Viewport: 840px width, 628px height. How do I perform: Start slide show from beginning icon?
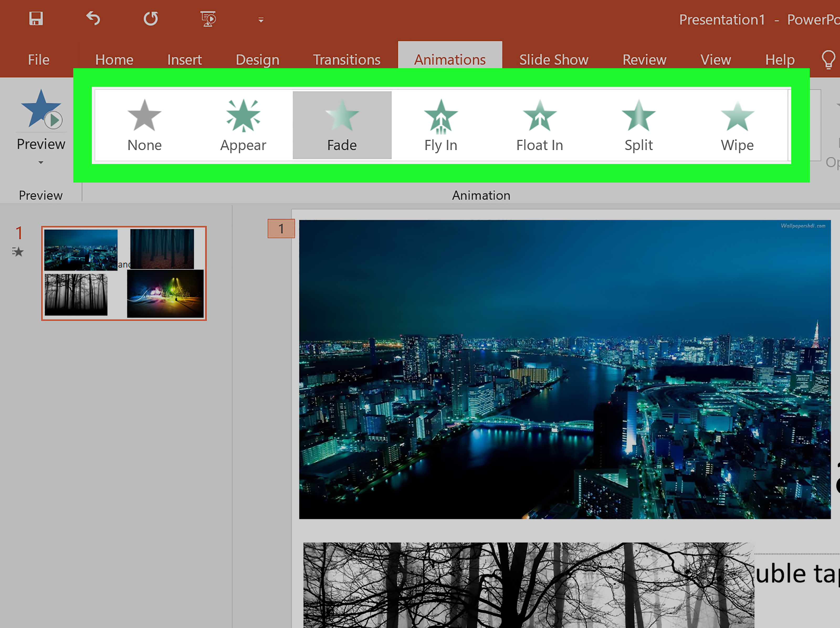click(208, 19)
